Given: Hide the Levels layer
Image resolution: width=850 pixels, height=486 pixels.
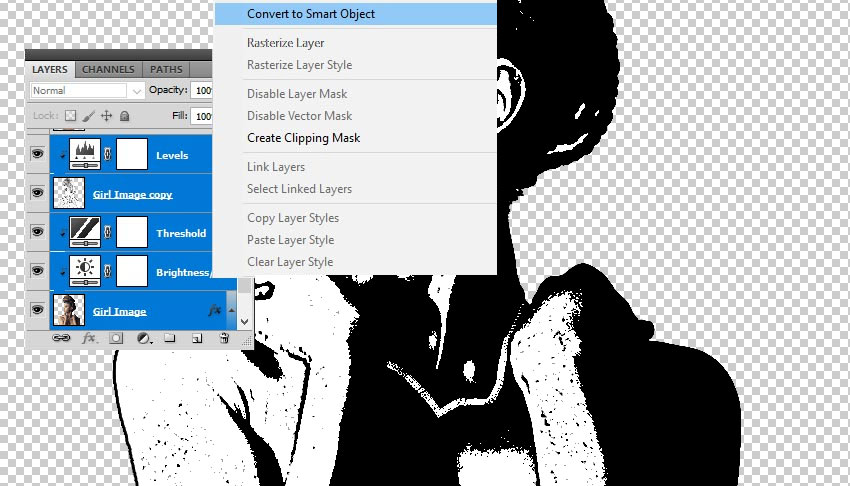Looking at the screenshot, I should click(37, 154).
